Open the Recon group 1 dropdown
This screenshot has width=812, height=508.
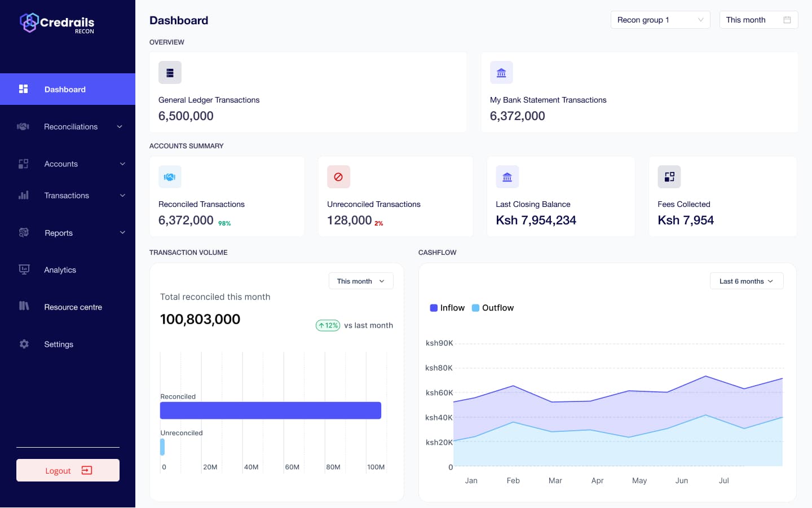[x=660, y=20]
